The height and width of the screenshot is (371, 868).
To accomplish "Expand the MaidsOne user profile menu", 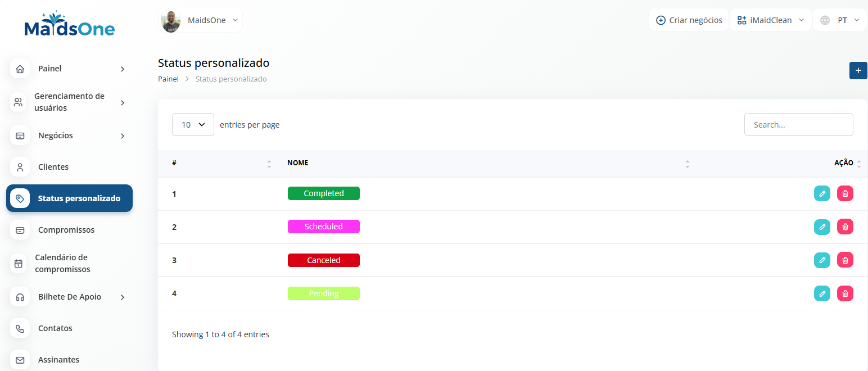I will pos(201,20).
